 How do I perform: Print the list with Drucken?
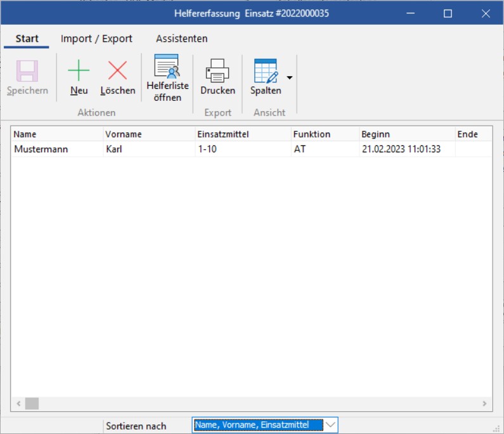[217, 71]
